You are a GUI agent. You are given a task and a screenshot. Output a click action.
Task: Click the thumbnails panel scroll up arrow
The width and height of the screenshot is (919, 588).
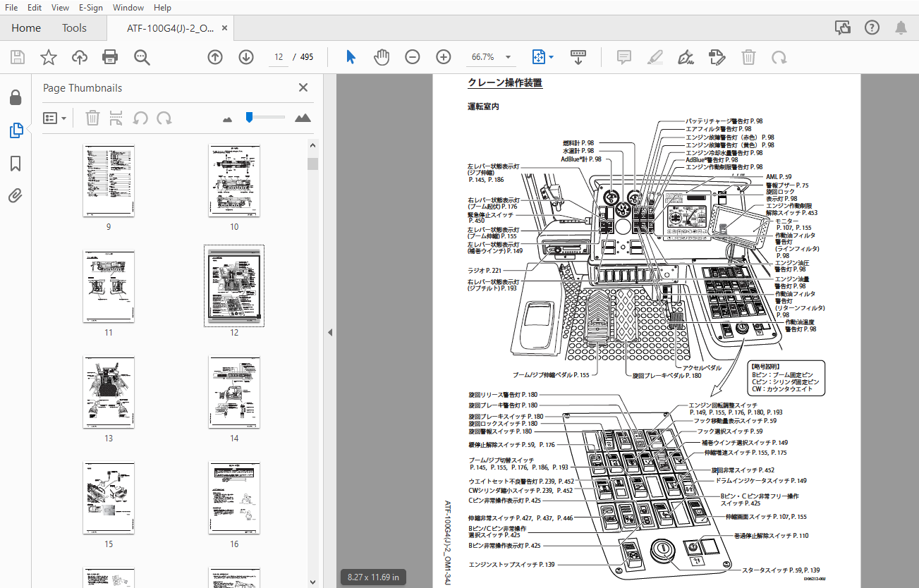tap(312, 145)
